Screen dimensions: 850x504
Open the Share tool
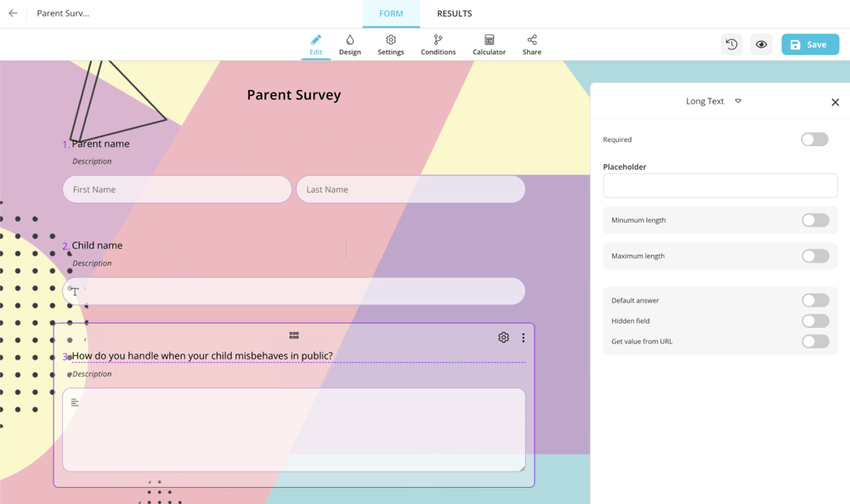pos(531,45)
